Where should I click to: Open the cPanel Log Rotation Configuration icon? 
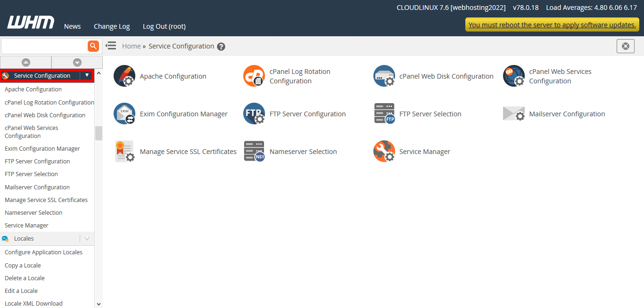tap(254, 76)
